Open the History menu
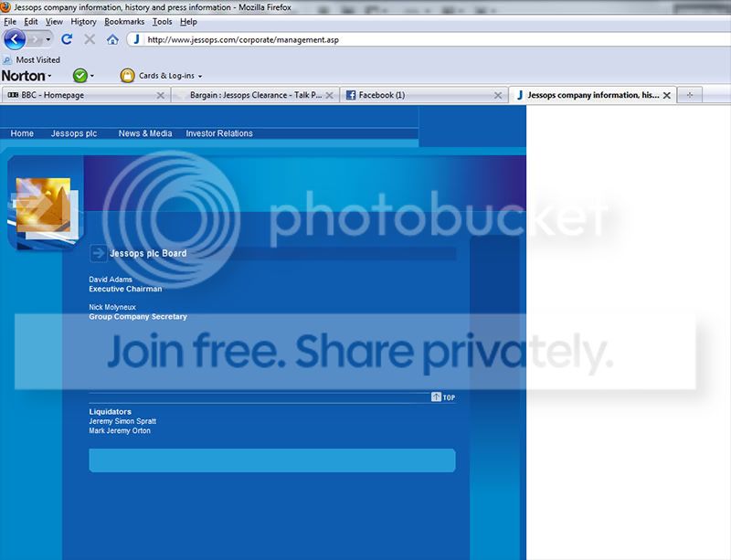This screenshot has height=560, width=731. (83, 21)
